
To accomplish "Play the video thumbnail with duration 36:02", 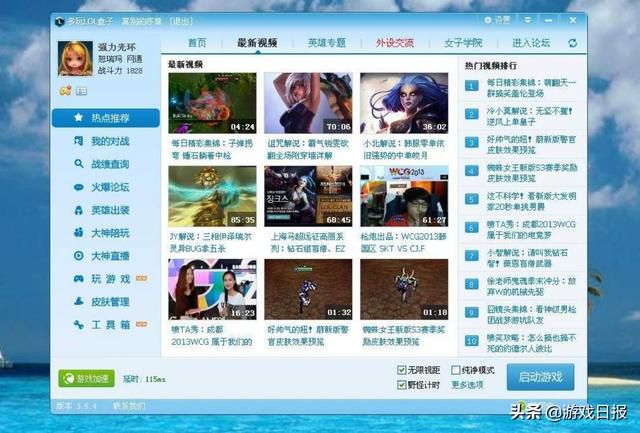I will 404,103.
